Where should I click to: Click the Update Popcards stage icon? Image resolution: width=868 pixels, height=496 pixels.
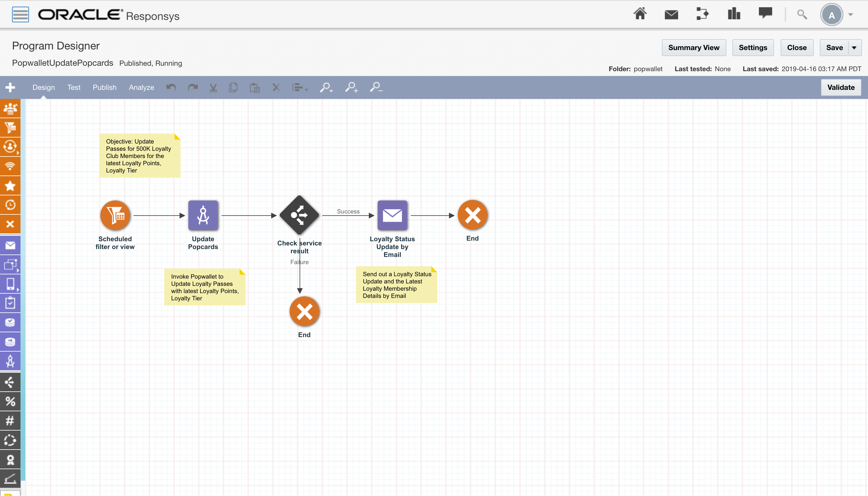203,215
